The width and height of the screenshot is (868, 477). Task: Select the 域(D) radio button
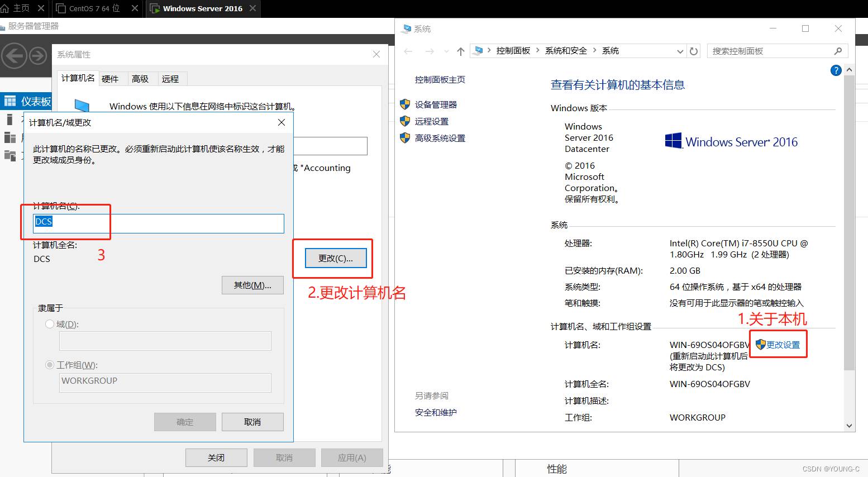50,324
